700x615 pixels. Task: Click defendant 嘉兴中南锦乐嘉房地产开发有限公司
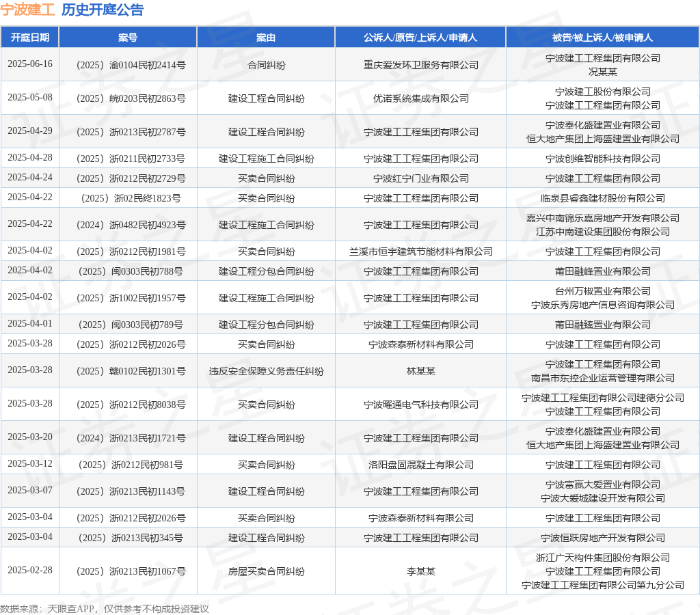coord(603,218)
